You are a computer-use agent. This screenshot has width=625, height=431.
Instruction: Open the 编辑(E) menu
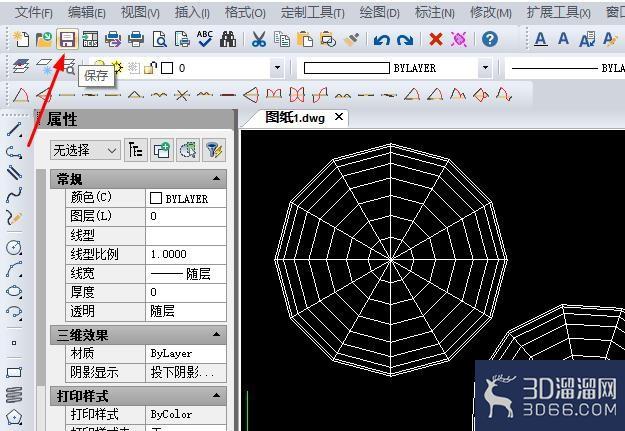[x=86, y=13]
